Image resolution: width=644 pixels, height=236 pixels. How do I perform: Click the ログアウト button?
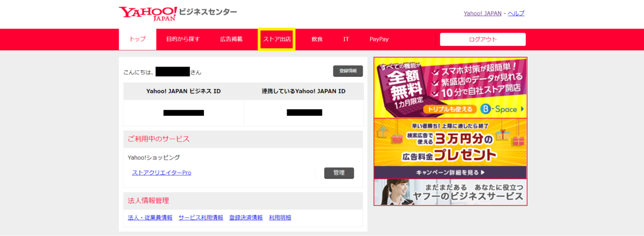coord(482,39)
